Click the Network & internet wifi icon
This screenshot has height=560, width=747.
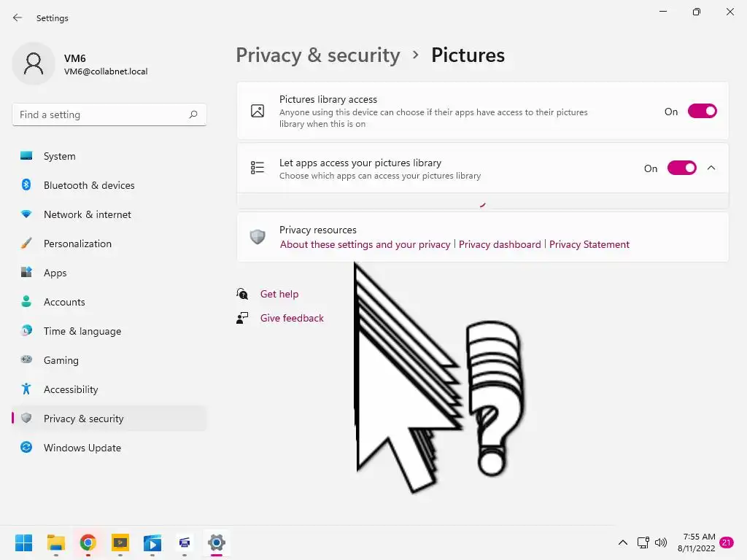coord(26,214)
